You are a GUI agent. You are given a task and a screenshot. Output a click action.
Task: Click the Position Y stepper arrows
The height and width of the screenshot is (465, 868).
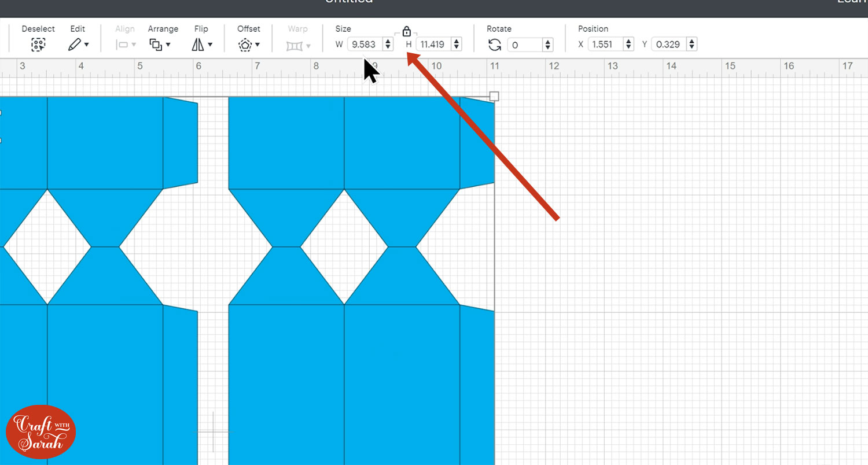692,45
